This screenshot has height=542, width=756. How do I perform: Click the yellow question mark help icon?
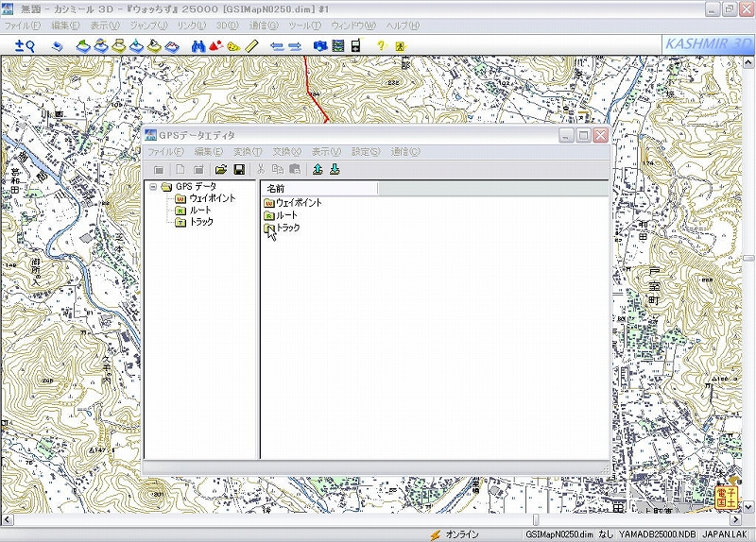(x=382, y=45)
